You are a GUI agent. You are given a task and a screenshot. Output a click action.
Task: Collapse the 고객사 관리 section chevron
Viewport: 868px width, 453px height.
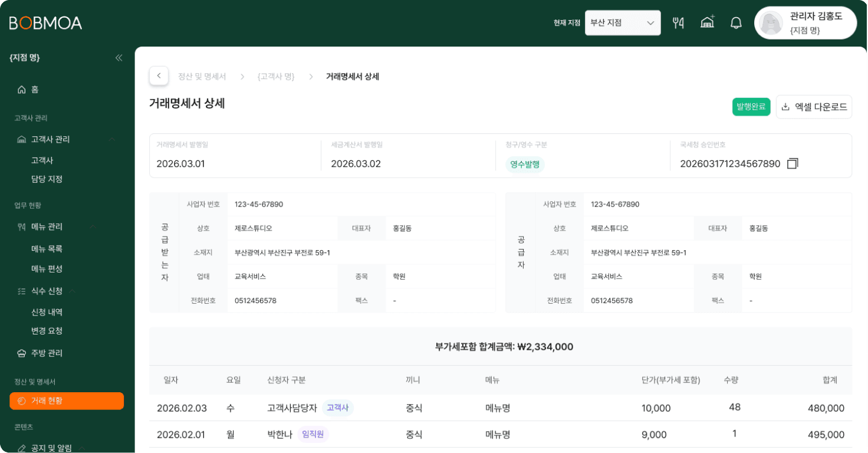point(111,139)
